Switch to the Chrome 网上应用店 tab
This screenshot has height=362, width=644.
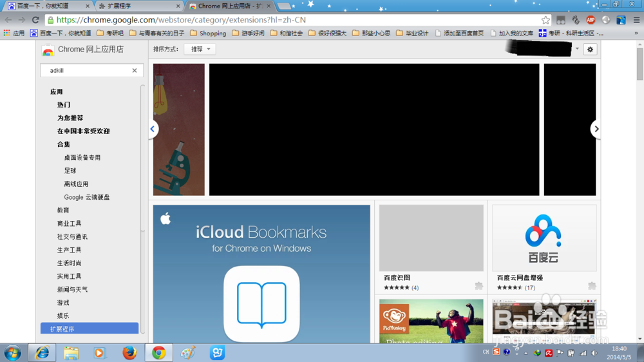click(230, 6)
